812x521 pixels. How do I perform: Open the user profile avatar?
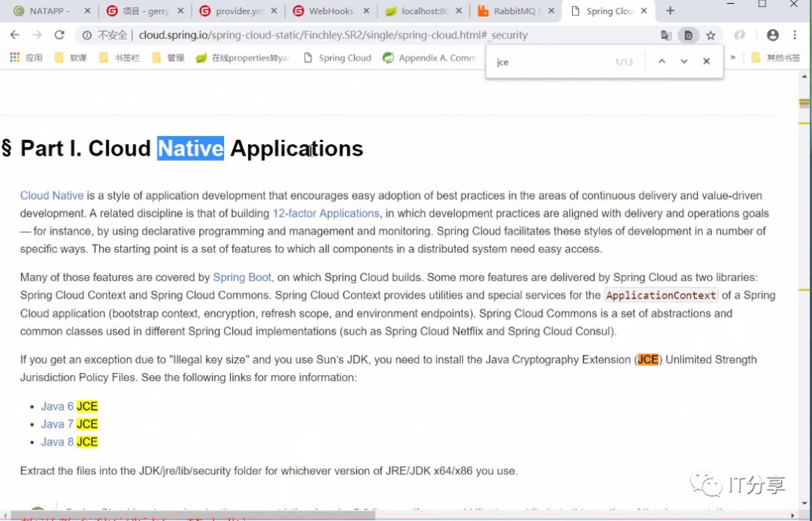click(x=773, y=35)
